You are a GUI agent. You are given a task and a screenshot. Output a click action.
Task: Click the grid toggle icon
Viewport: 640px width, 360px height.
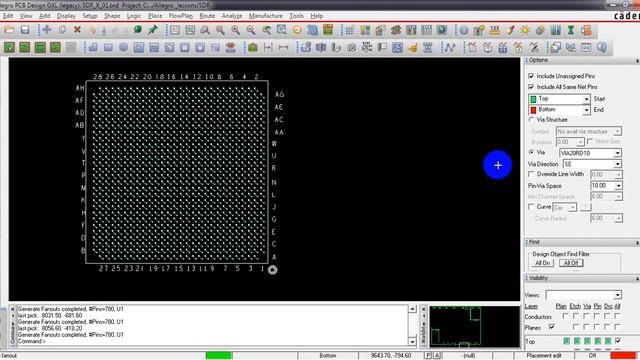[x=350, y=30]
